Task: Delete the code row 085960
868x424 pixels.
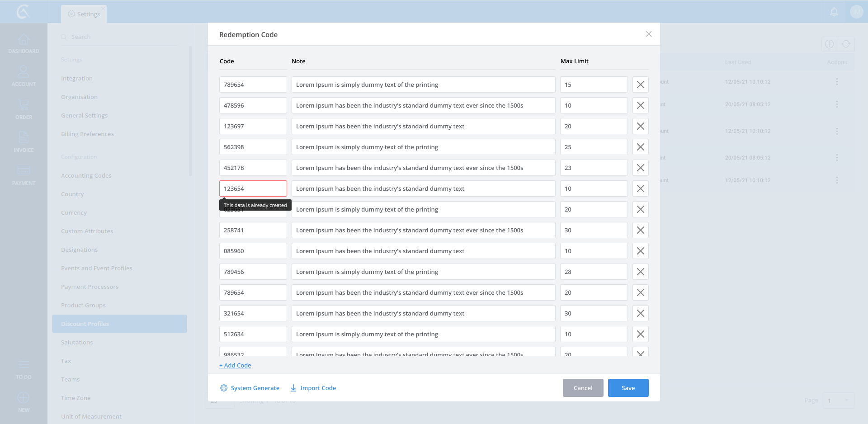Action: (640, 251)
